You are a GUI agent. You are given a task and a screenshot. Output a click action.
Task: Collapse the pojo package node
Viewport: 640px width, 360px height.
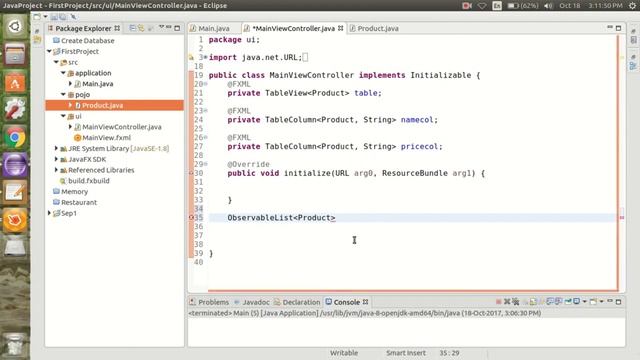click(63, 94)
